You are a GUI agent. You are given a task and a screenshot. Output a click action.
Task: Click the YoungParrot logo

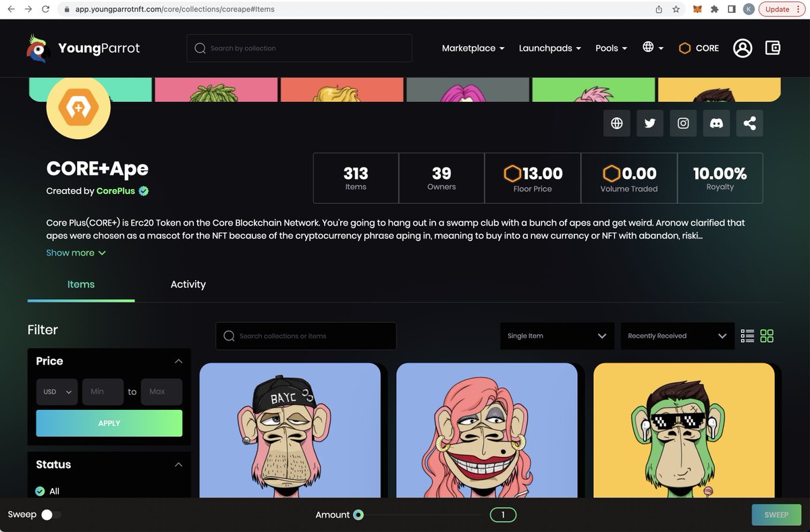click(82, 48)
